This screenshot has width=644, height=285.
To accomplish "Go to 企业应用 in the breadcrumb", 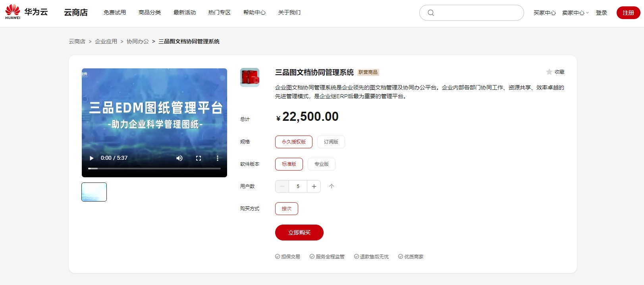I will 106,41.
